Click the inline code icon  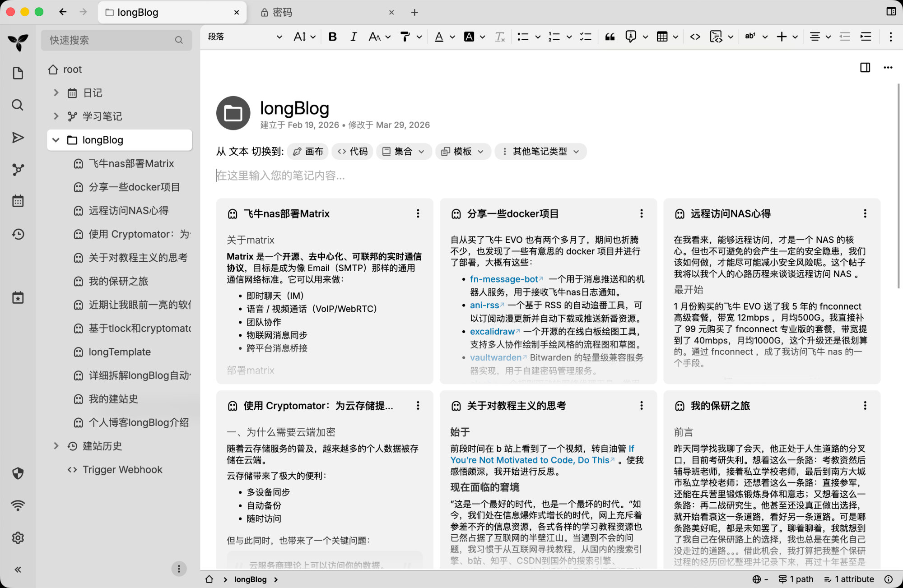point(695,37)
